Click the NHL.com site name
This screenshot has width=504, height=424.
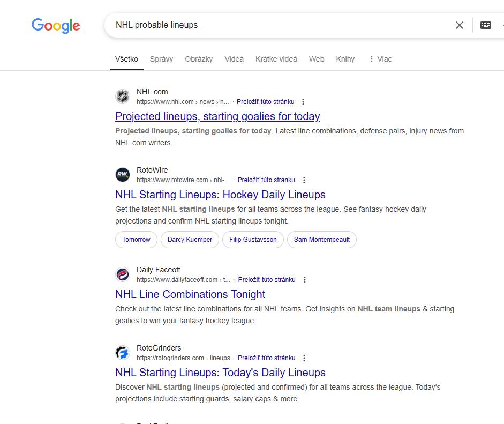point(152,92)
